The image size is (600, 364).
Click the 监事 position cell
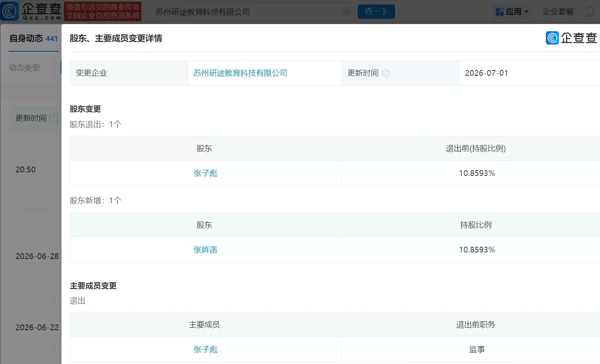[x=477, y=349]
